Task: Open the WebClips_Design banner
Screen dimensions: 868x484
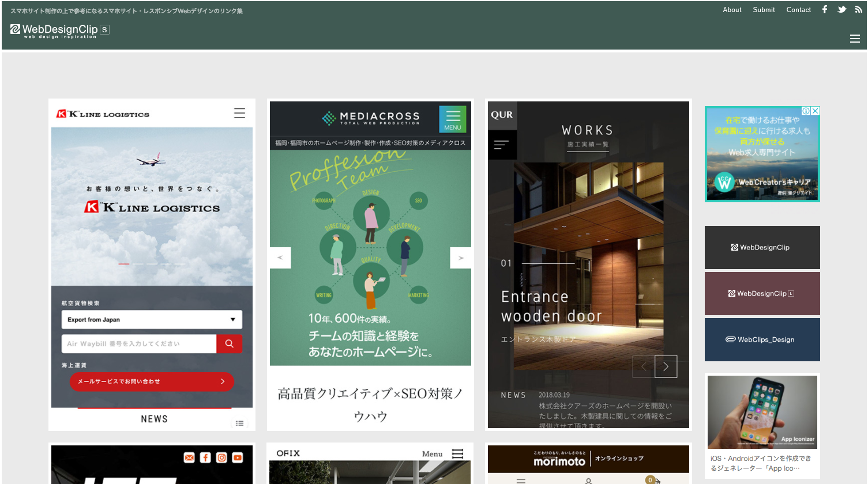Action: pos(762,339)
